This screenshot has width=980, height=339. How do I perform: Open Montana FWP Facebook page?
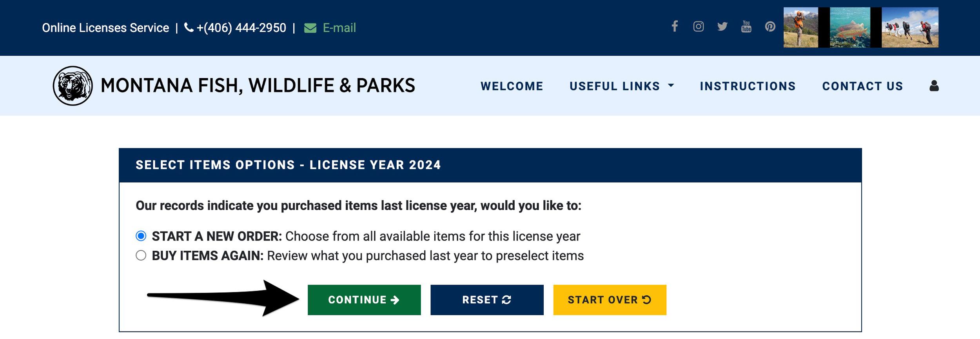(675, 26)
